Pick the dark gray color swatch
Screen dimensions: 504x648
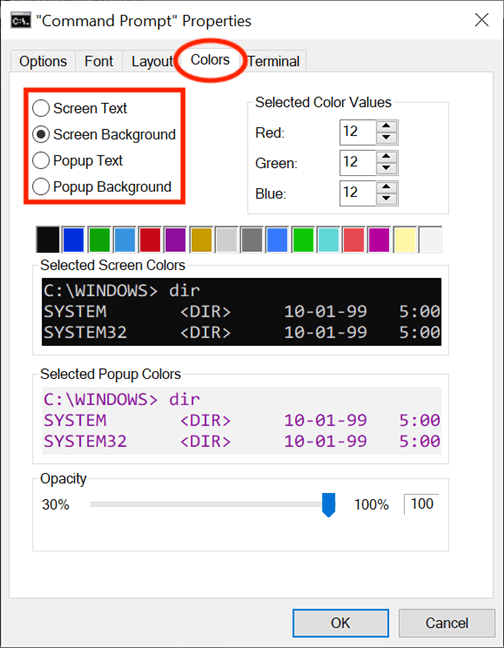252,239
